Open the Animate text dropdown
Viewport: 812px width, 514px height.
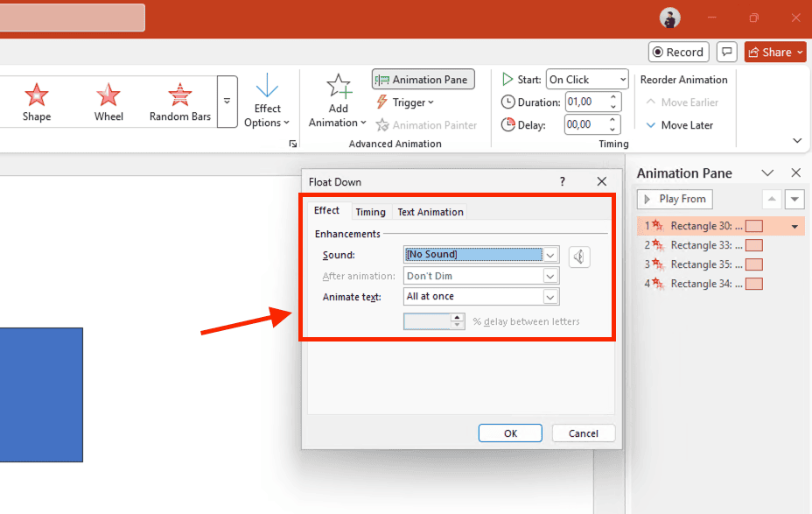tap(550, 296)
